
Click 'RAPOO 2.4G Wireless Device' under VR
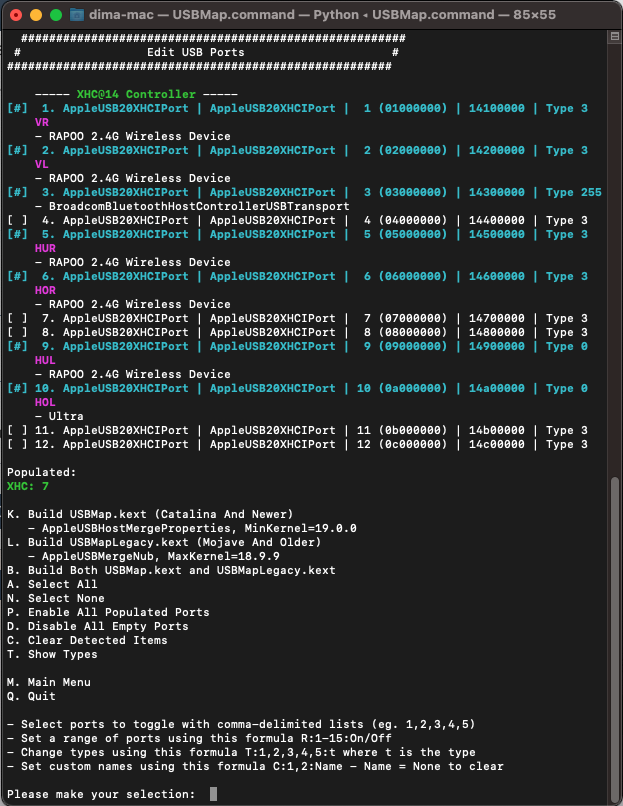click(x=133, y=137)
